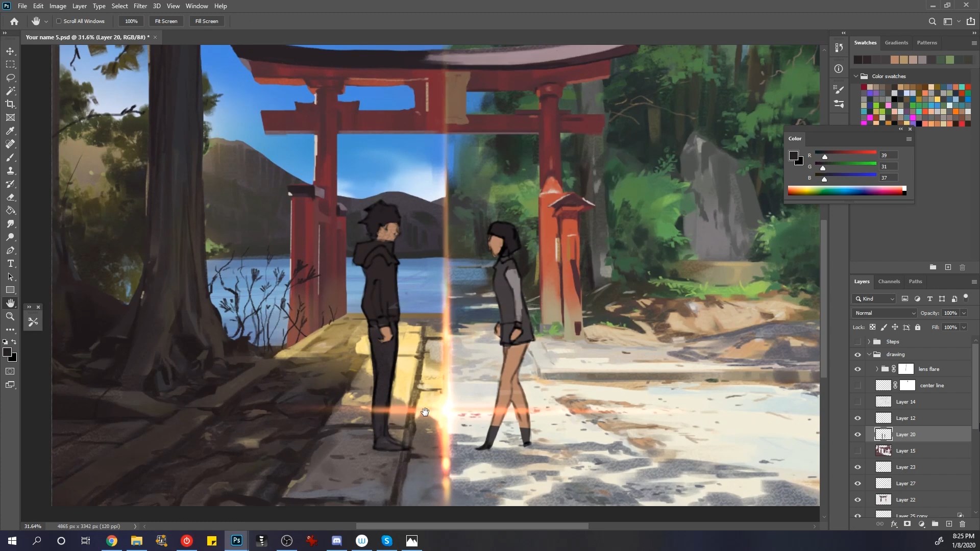Select the Eraser tool

pos(10,197)
